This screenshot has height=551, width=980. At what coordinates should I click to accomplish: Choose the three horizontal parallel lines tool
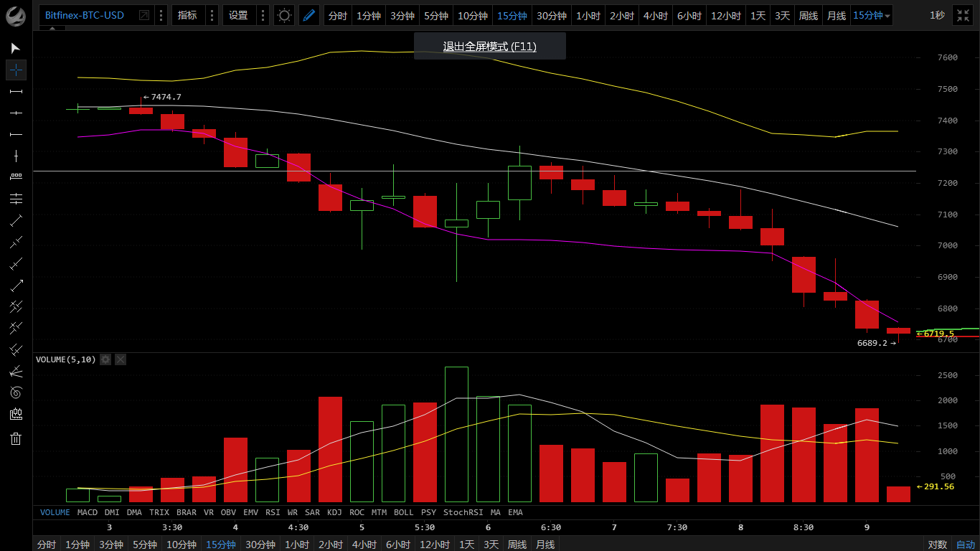click(16, 199)
